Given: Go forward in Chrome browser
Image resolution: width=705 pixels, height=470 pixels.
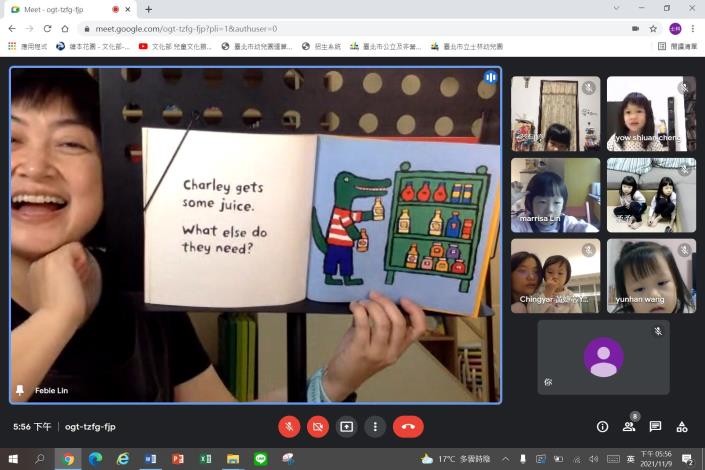Looking at the screenshot, I should (30, 29).
